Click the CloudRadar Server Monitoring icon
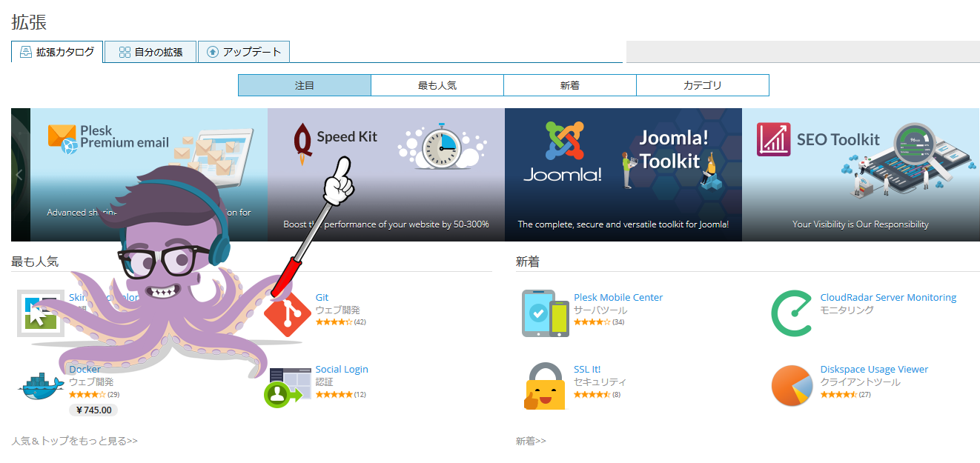980x463 pixels. pos(792,313)
